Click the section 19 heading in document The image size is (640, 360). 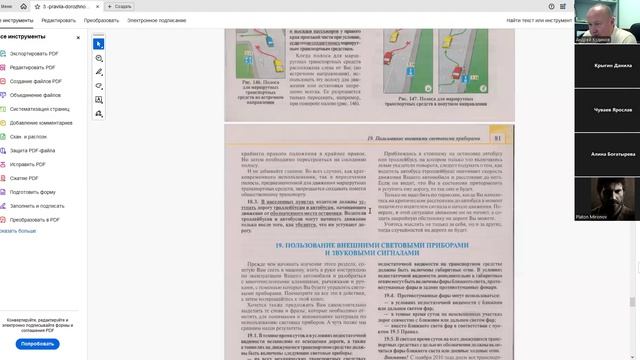[372, 249]
